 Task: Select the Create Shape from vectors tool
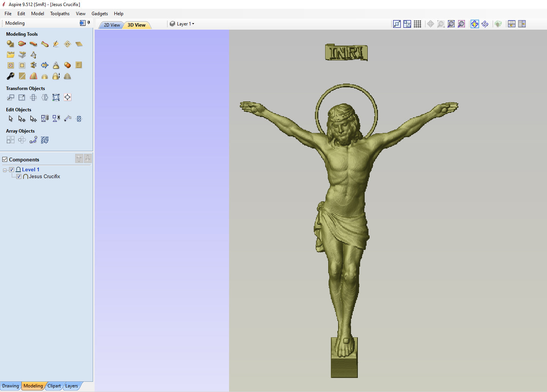tap(10, 44)
